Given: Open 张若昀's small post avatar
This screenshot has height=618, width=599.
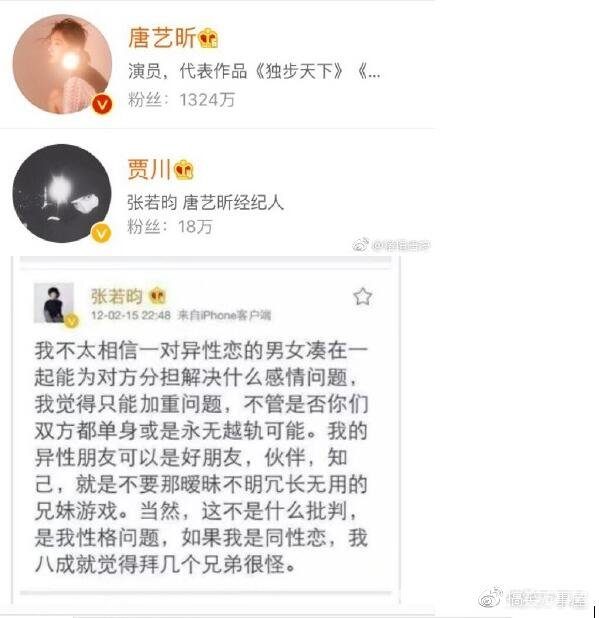Looking at the screenshot, I should pos(54,303).
